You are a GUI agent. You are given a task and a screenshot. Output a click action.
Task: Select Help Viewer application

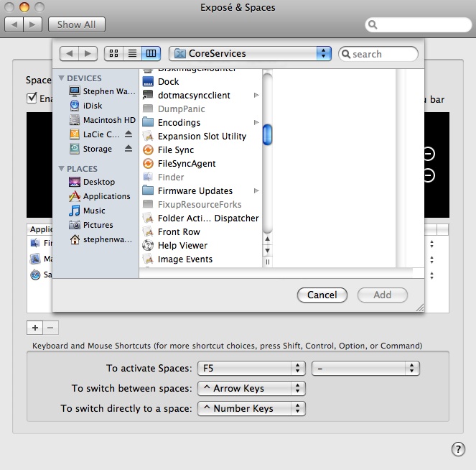coord(201,246)
